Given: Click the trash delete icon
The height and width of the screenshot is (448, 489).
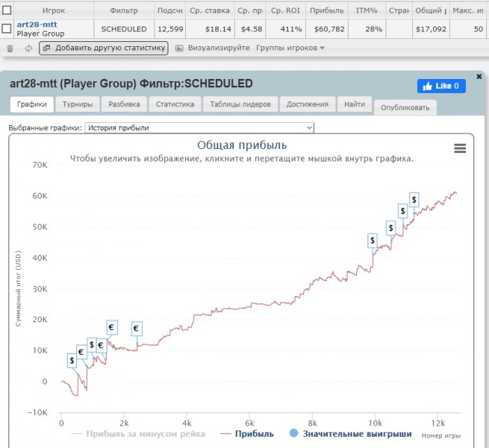Looking at the screenshot, I should (10, 48).
